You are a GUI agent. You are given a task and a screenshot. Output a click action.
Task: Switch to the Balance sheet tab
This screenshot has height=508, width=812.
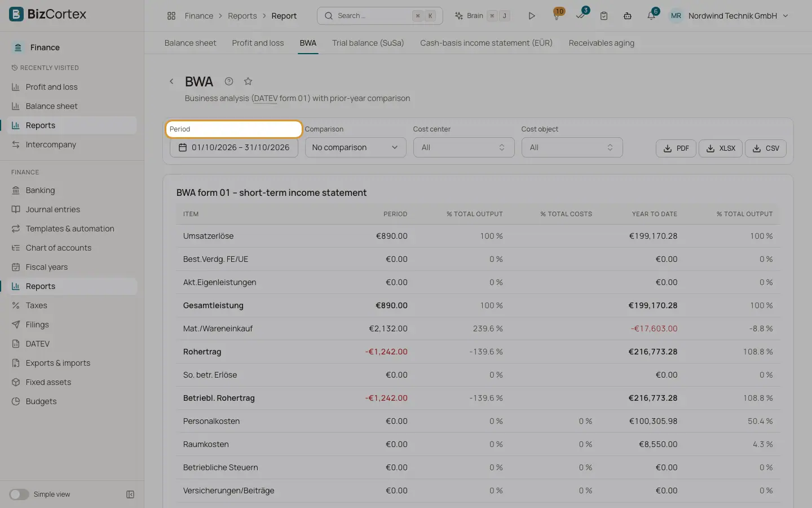coord(190,43)
